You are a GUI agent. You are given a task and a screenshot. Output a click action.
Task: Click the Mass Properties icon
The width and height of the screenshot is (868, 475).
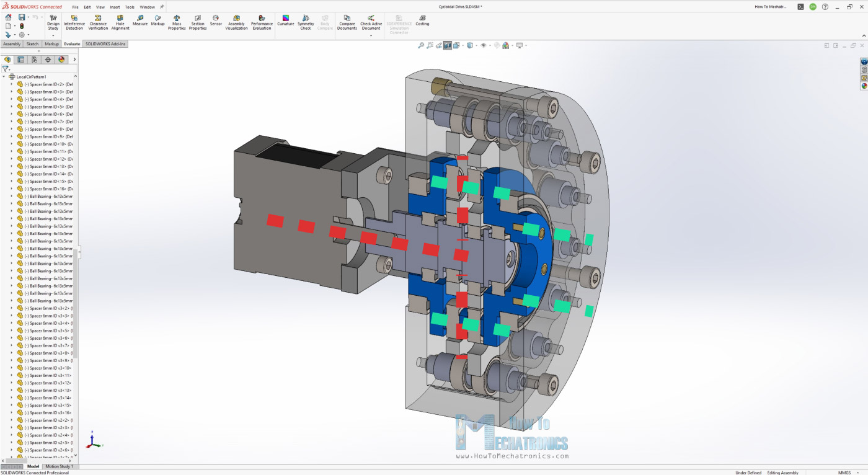tap(177, 22)
